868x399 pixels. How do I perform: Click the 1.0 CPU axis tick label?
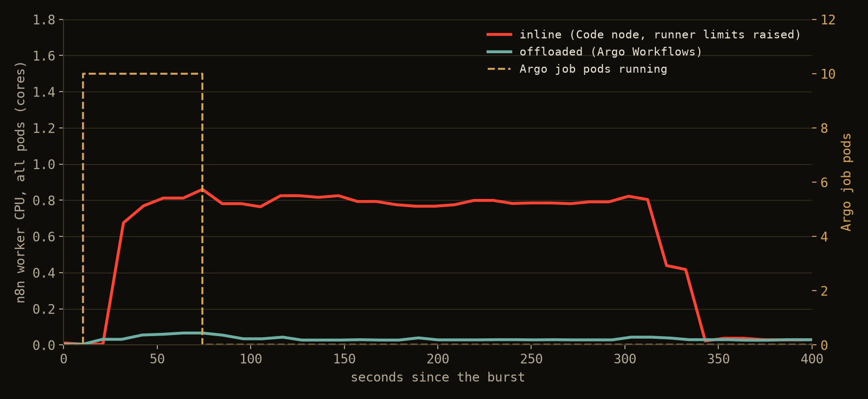coord(44,164)
